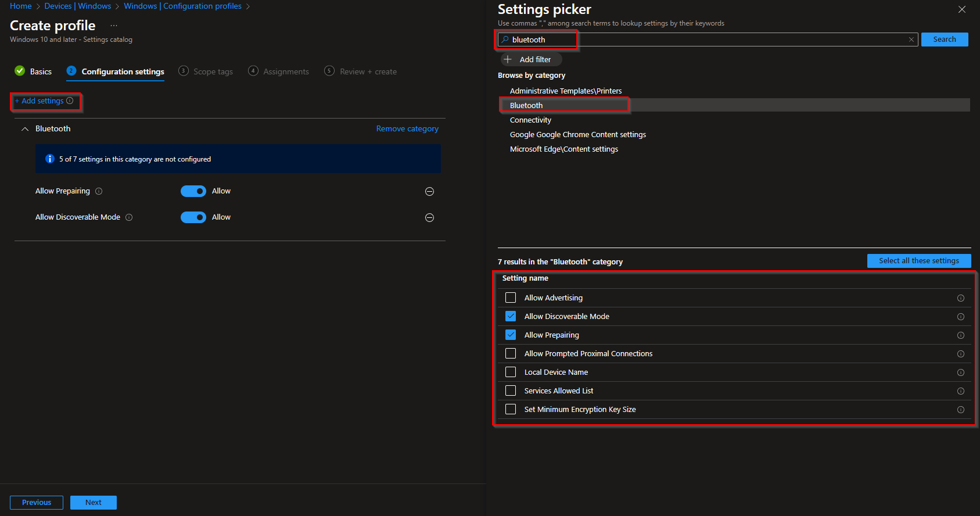Toggle the Allow Discoverable Mode switch
Viewport: 980px width, 516px height.
point(193,217)
